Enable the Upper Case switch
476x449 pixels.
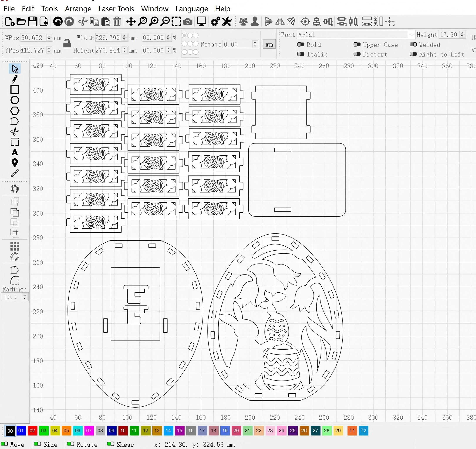(357, 45)
